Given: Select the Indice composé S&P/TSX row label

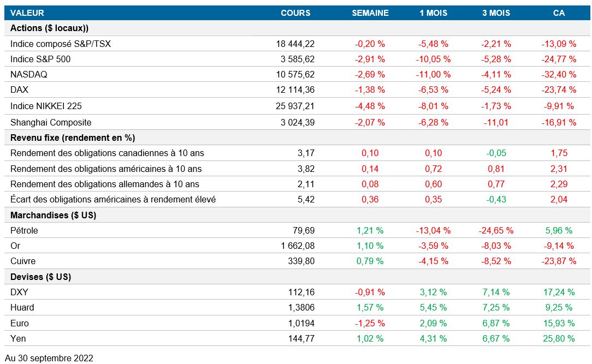Looking at the screenshot, I should tap(60, 44).
